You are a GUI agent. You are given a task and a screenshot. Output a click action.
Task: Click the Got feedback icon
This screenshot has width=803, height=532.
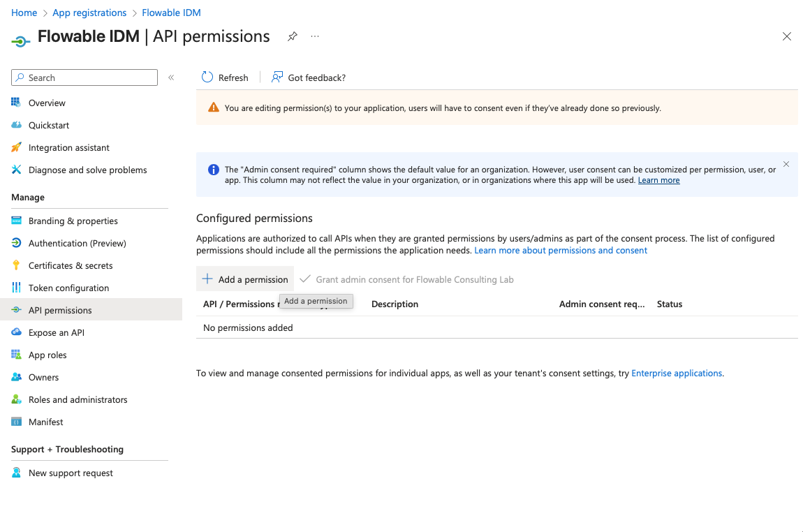pos(277,77)
